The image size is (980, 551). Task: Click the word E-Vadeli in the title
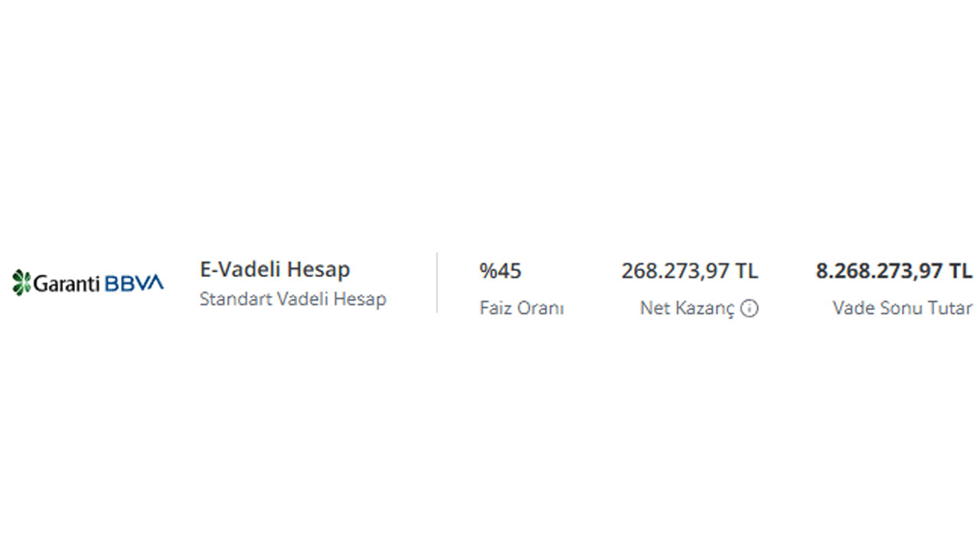pyautogui.click(x=236, y=269)
